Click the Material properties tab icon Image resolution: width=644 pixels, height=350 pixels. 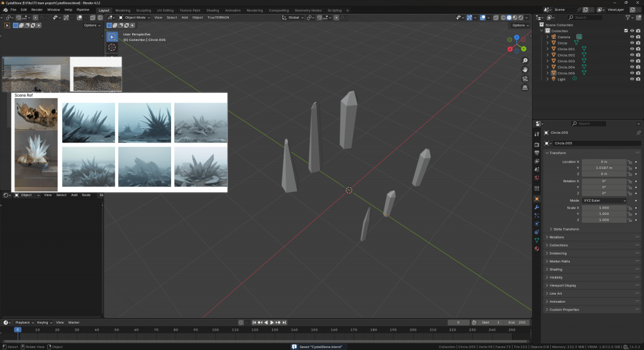coord(536,248)
